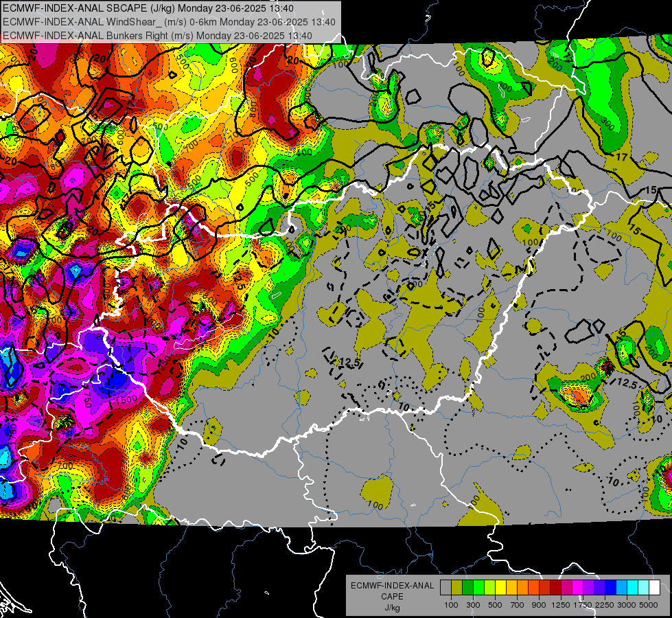Click the dark red legend swatch

[556, 587]
